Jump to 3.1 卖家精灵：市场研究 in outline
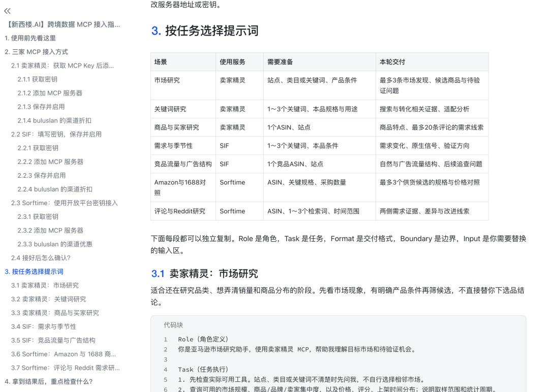 (x=45, y=285)
